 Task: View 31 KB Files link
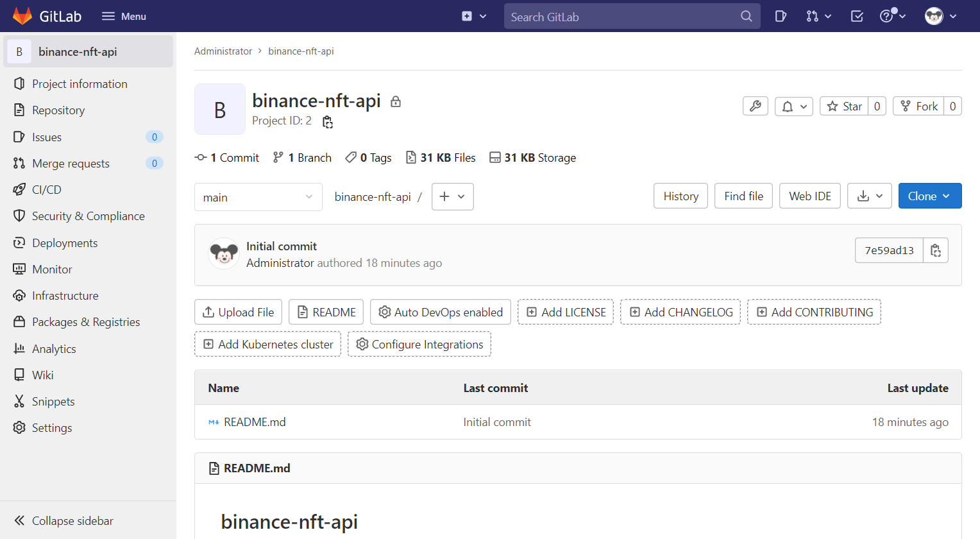(441, 158)
